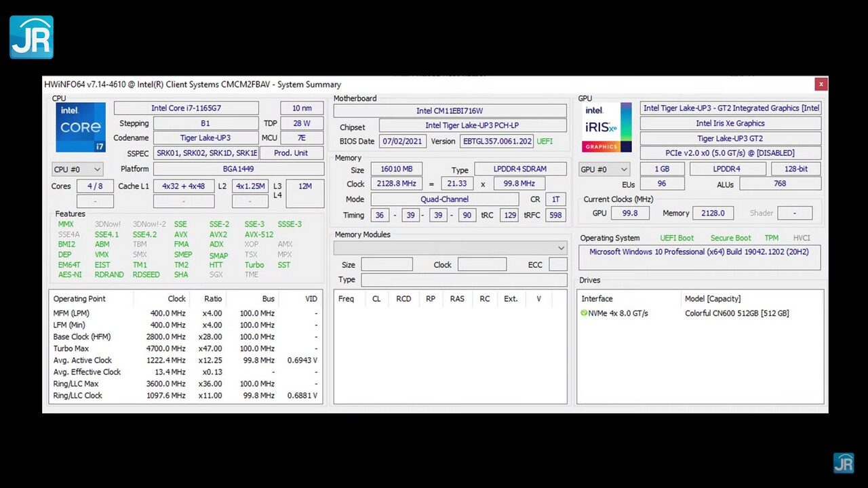Click the green NVMe drive status icon

click(x=584, y=313)
